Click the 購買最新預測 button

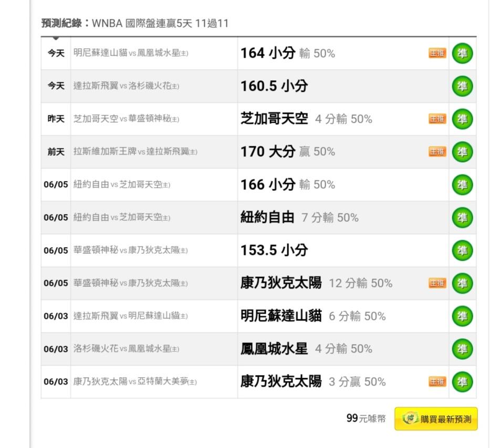[436, 419]
